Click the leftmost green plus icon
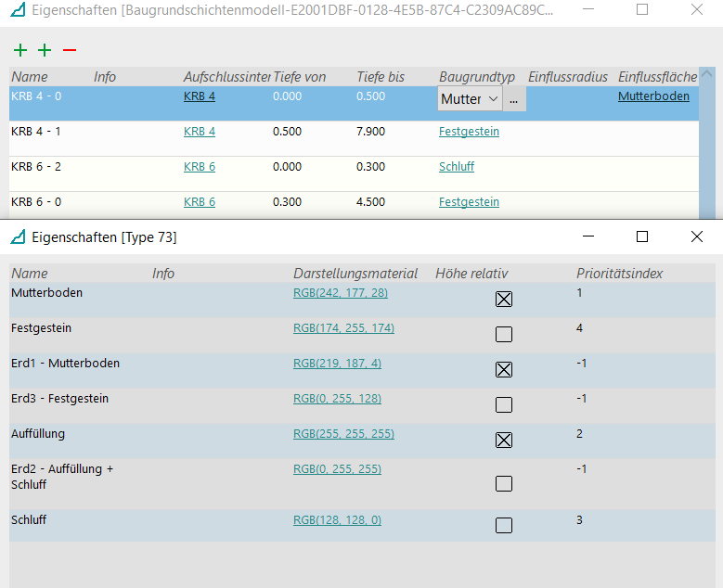The height and width of the screenshot is (588, 723). 20,50
